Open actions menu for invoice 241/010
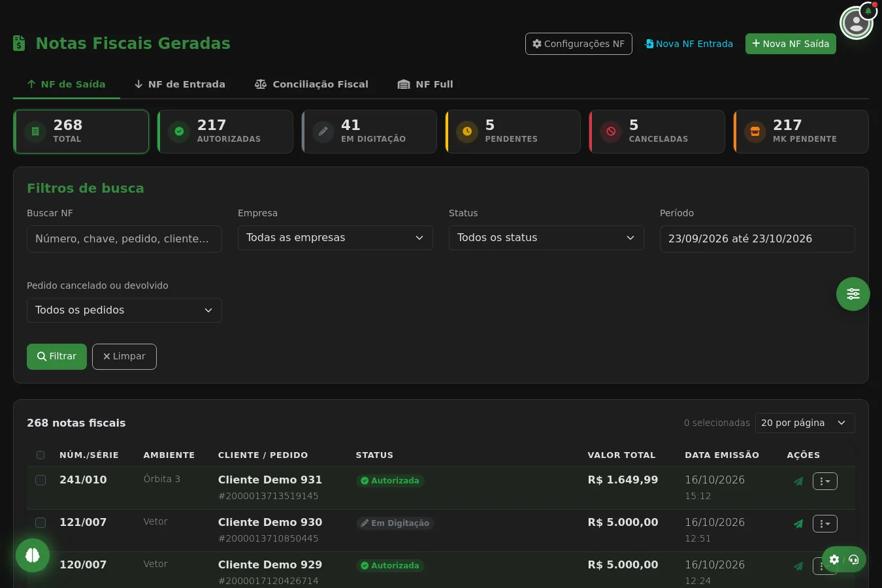The height and width of the screenshot is (588, 882). coord(825,482)
